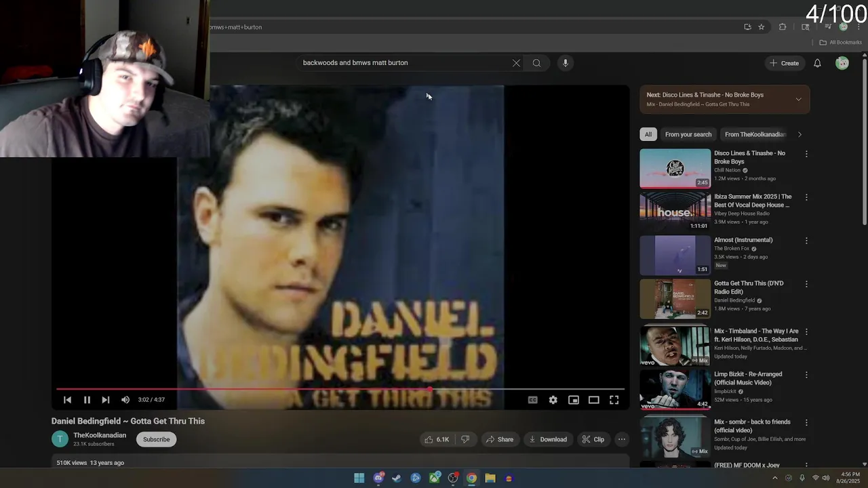Open options for Almost (Instrumental)

(806, 241)
